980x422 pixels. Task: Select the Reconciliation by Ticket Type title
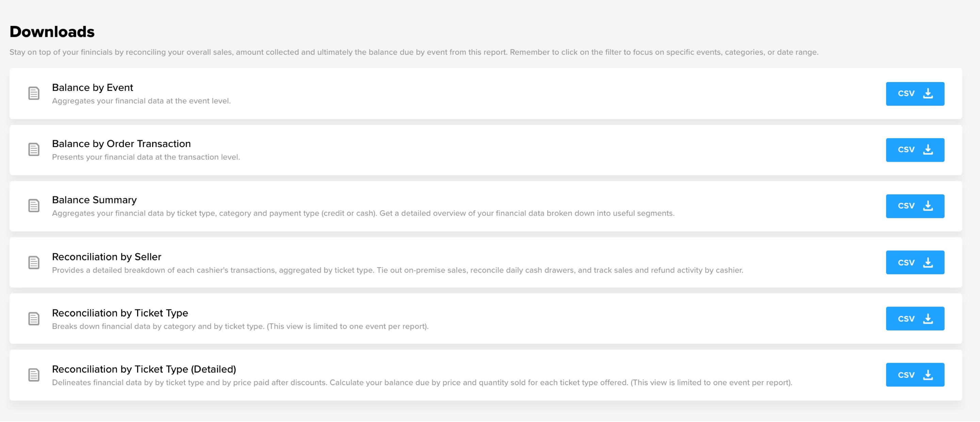120,313
